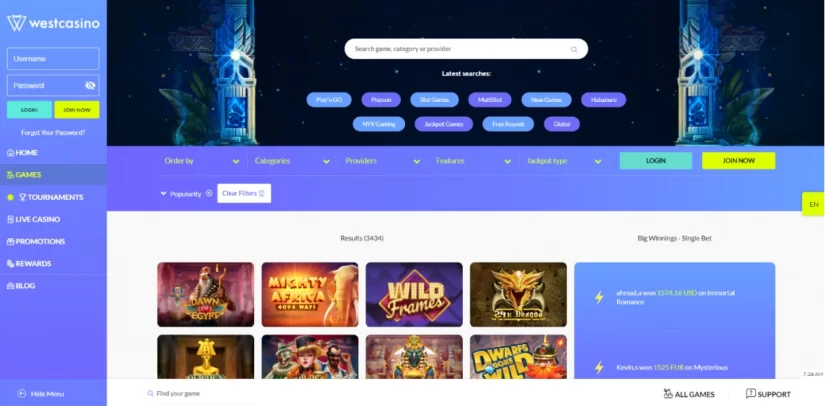Click Forgot Your Password link
The width and height of the screenshot is (825, 408).
(x=53, y=133)
